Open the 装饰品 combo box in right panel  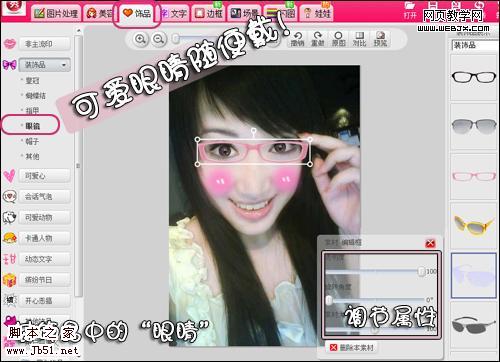pyautogui.click(x=475, y=45)
